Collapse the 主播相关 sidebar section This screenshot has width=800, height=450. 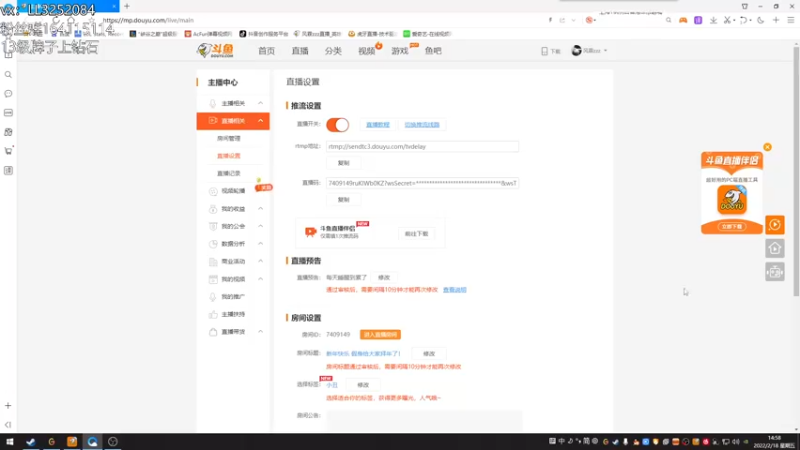click(x=260, y=103)
